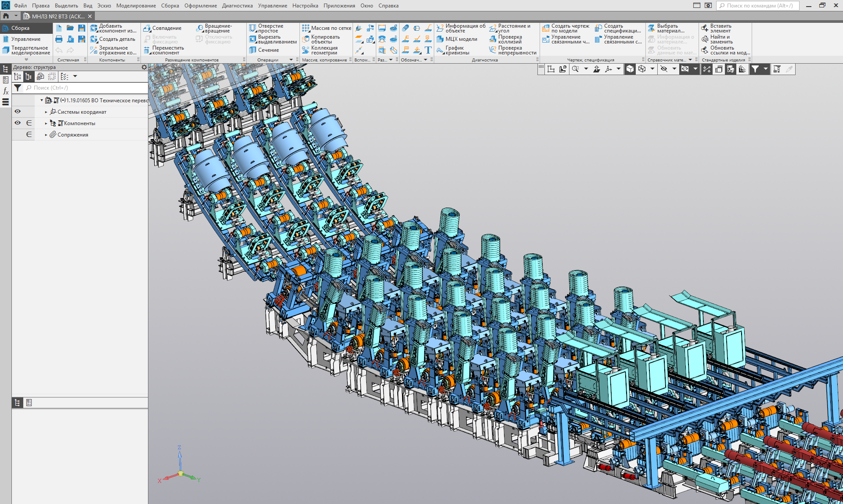Click the Save document icon
Image resolution: width=843 pixels, height=504 pixels.
click(x=82, y=28)
